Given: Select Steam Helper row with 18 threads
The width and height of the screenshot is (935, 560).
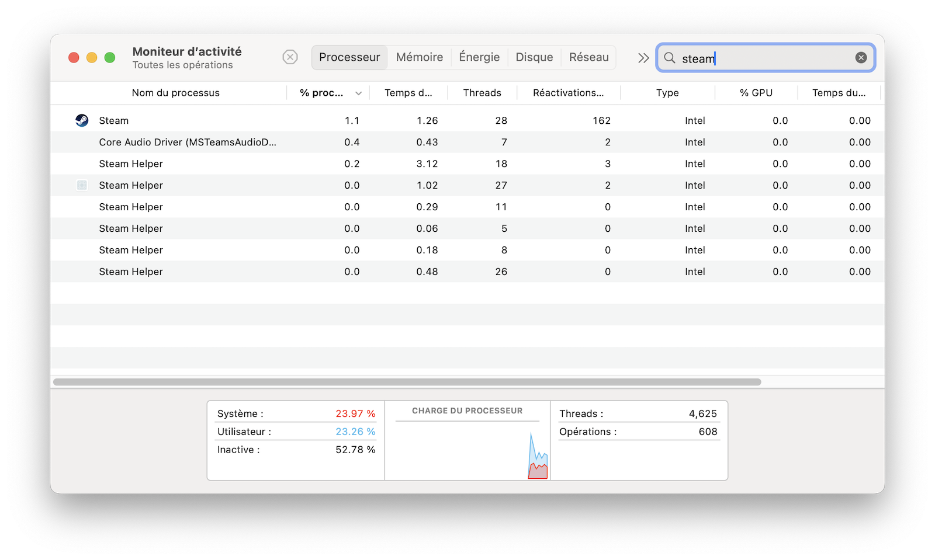Looking at the screenshot, I should click(x=467, y=164).
